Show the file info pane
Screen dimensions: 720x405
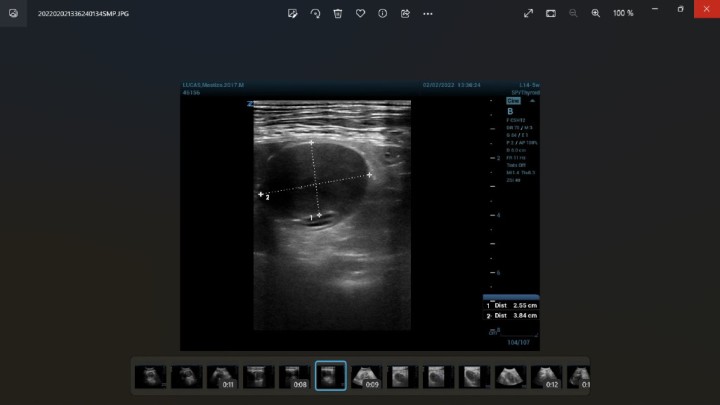(x=382, y=13)
